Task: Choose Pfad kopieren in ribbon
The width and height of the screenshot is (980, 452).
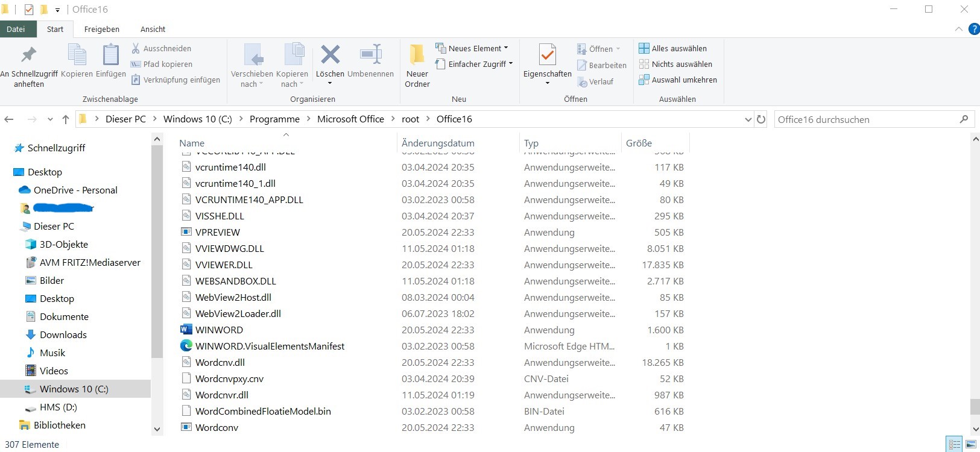Action: point(162,64)
